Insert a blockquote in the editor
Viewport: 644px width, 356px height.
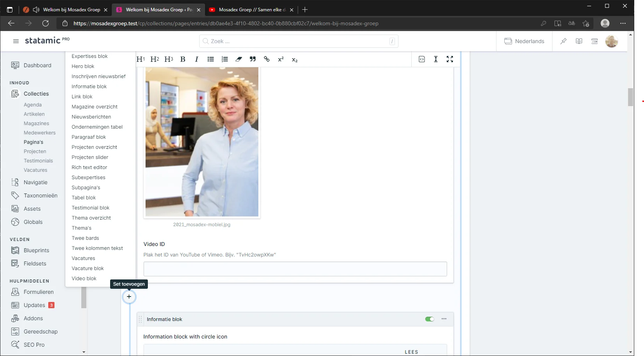253,59
